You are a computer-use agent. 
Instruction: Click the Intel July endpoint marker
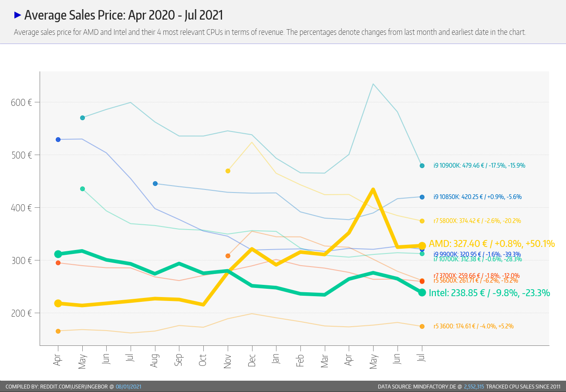point(422,292)
